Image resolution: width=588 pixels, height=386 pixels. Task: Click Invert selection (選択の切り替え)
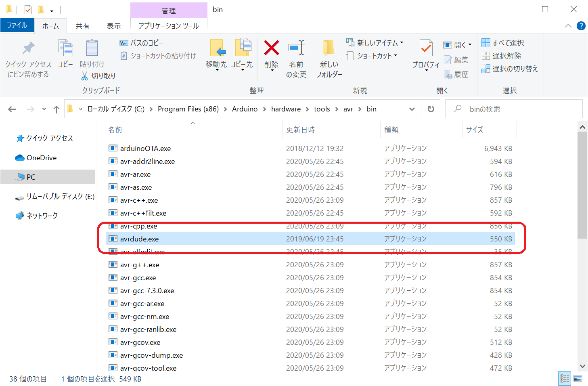[510, 69]
